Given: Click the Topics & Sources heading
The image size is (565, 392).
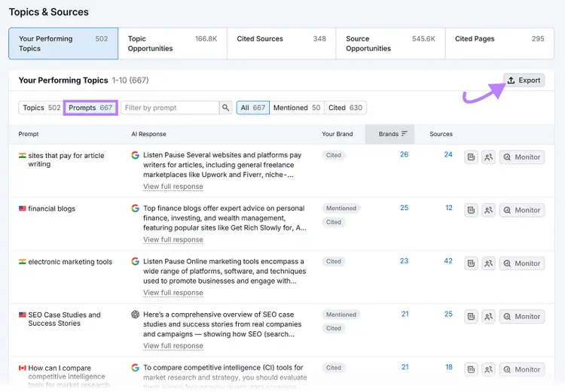Looking at the screenshot, I should pos(49,12).
